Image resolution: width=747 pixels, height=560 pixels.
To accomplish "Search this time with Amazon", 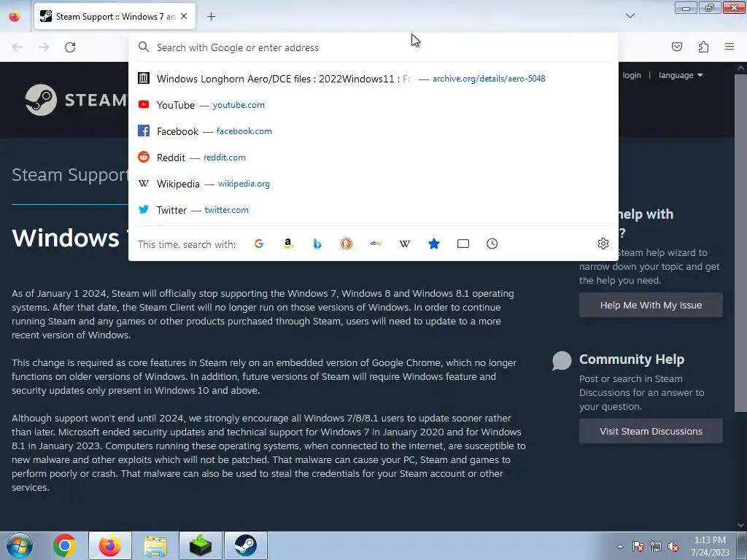I will pos(287,244).
